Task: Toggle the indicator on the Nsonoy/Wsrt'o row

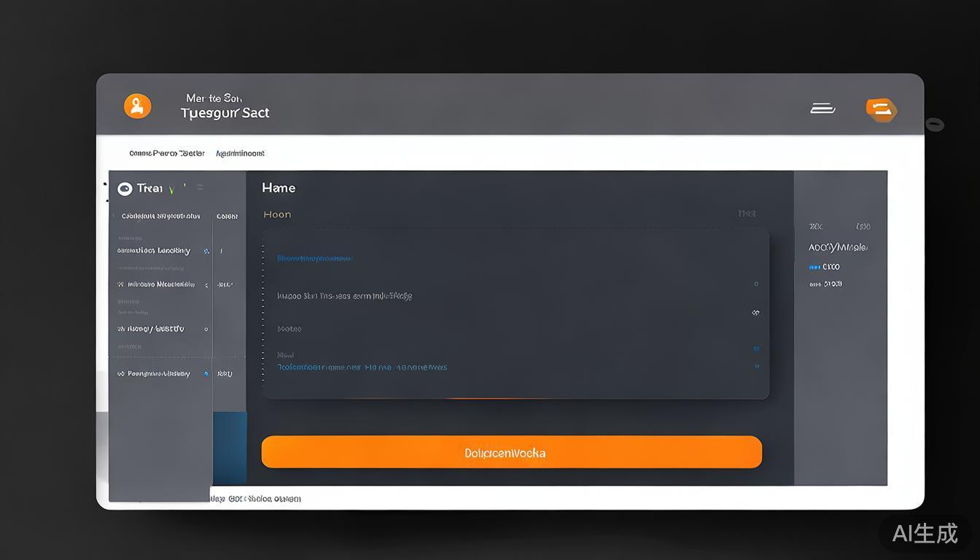Action: [x=206, y=329]
